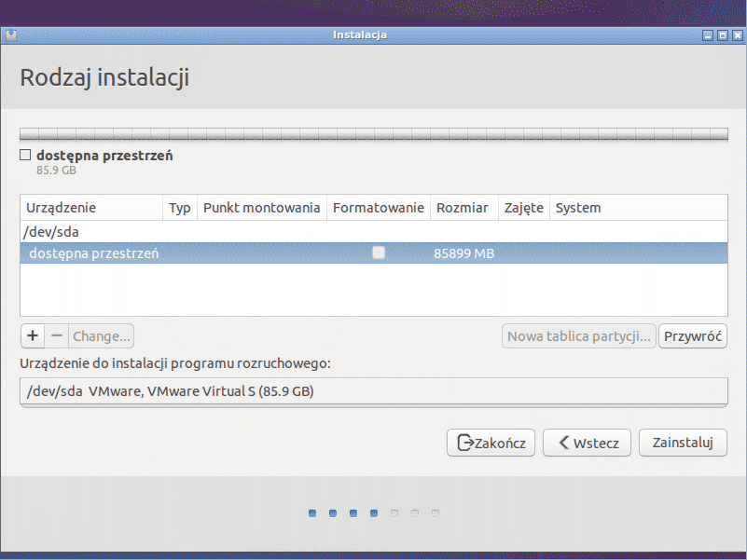This screenshot has height=560, width=747.
Task: Click the Zakończ quit button
Action: [x=491, y=444]
